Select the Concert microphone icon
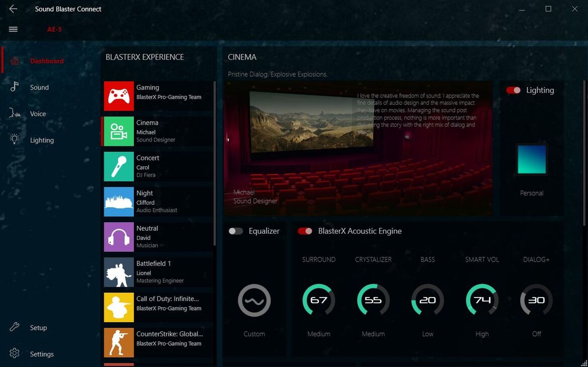 pos(119,166)
